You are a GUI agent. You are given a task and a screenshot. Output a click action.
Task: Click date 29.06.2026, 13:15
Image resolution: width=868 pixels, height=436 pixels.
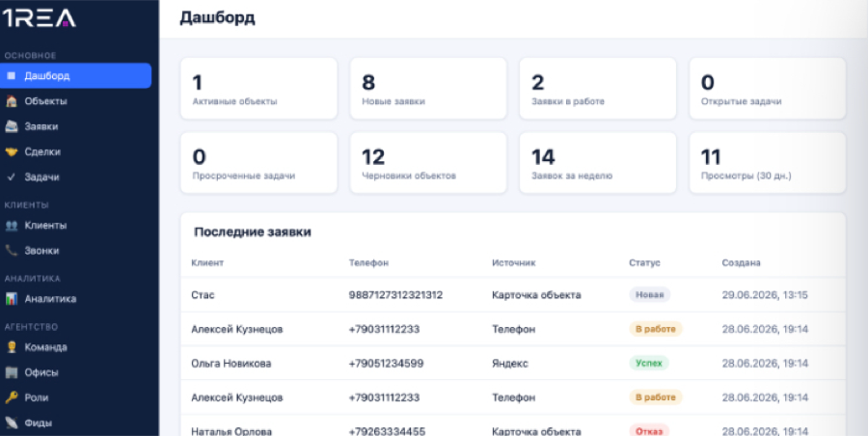[765, 295]
